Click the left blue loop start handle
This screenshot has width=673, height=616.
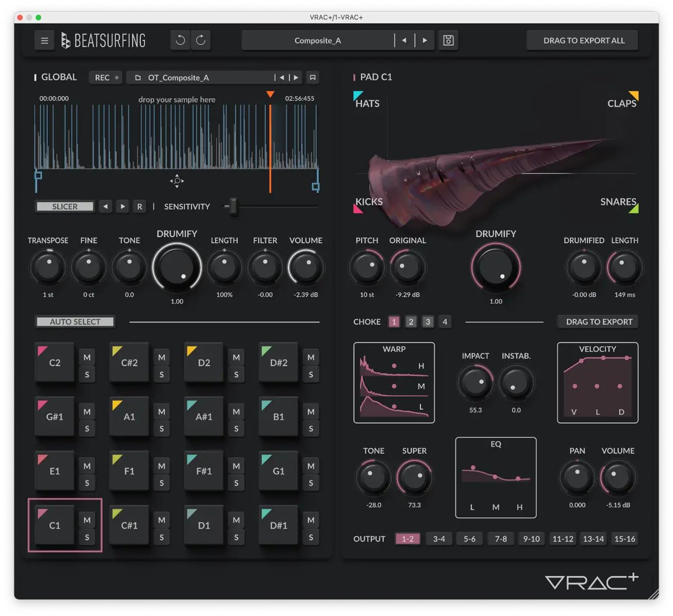(38, 175)
